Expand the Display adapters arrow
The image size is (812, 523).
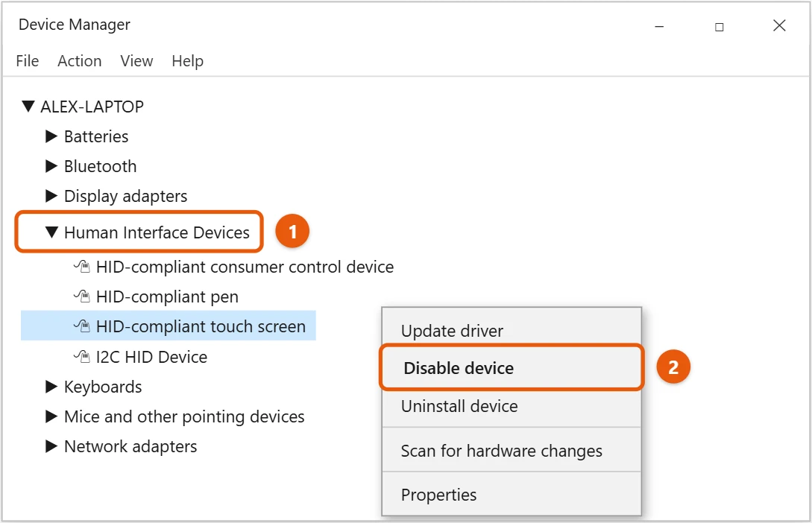click(x=51, y=196)
